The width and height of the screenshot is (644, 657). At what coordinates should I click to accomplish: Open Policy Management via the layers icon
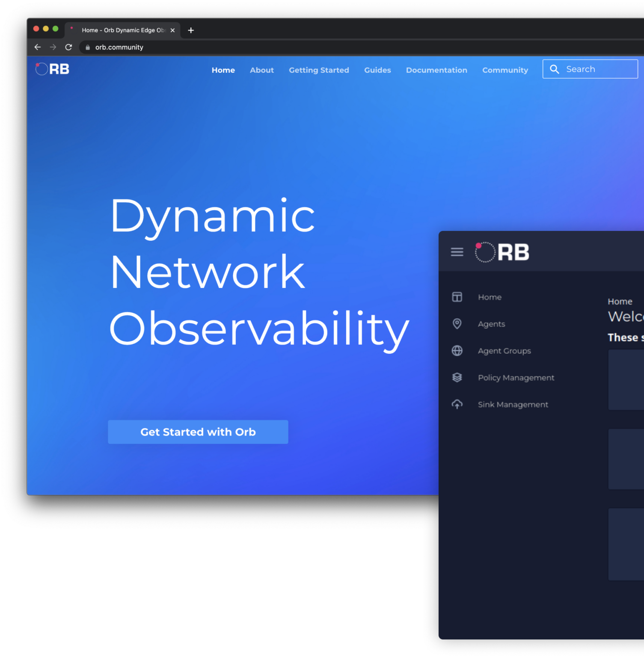click(x=457, y=378)
